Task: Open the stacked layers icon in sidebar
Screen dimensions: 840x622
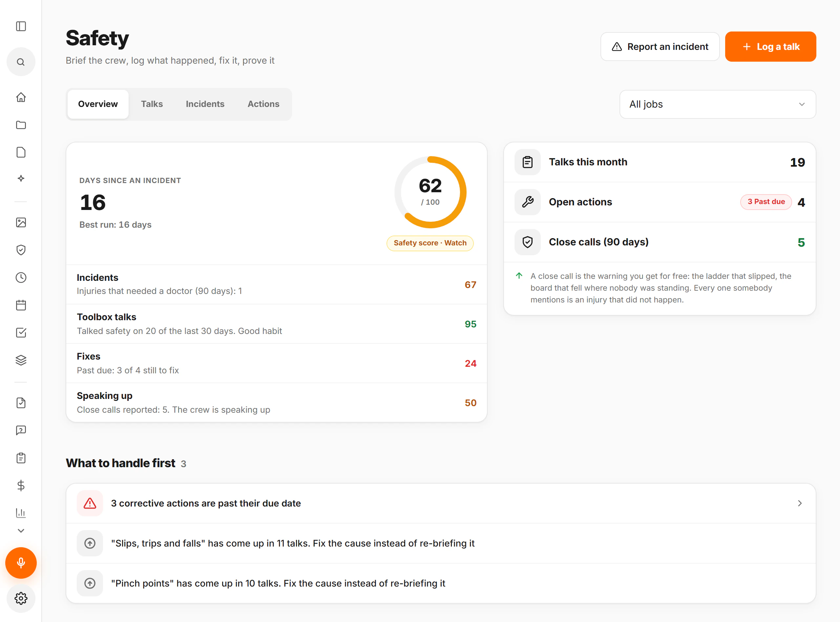Action: click(21, 360)
